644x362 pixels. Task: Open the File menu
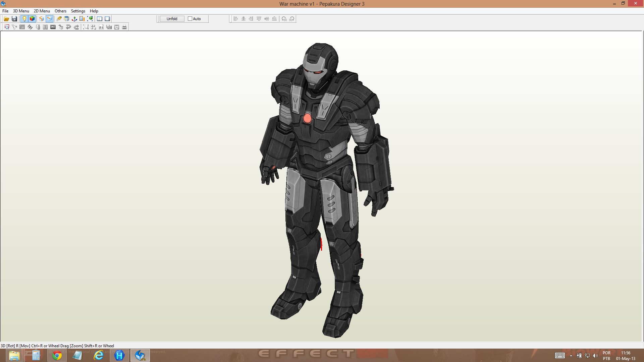pos(5,11)
